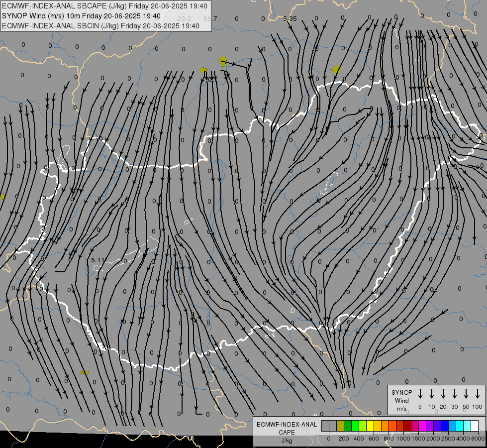Choose the white CAPE swatch before 6000
Screen dimensions: 487x448
tap(474, 426)
